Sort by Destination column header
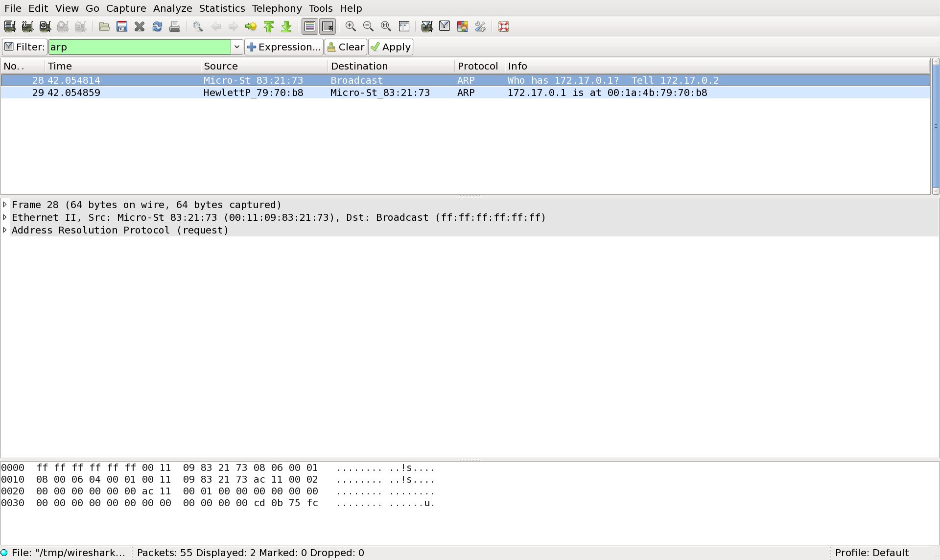 coord(391,66)
